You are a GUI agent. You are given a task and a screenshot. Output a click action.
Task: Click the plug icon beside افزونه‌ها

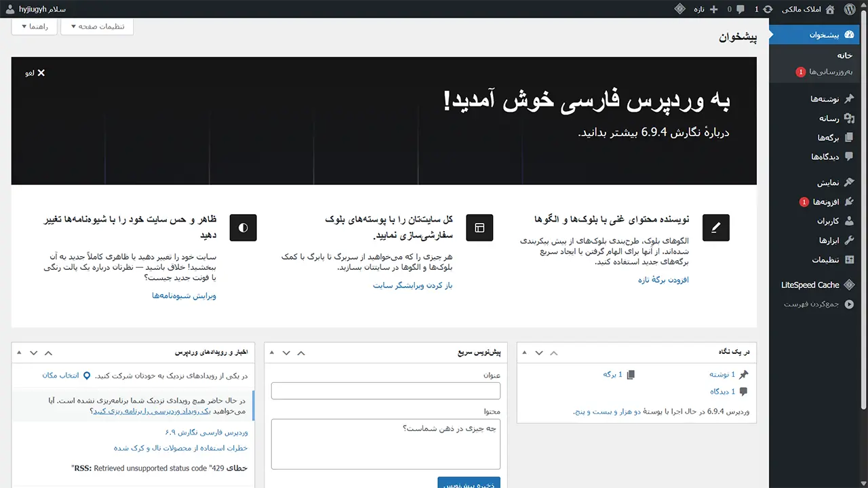[849, 202]
